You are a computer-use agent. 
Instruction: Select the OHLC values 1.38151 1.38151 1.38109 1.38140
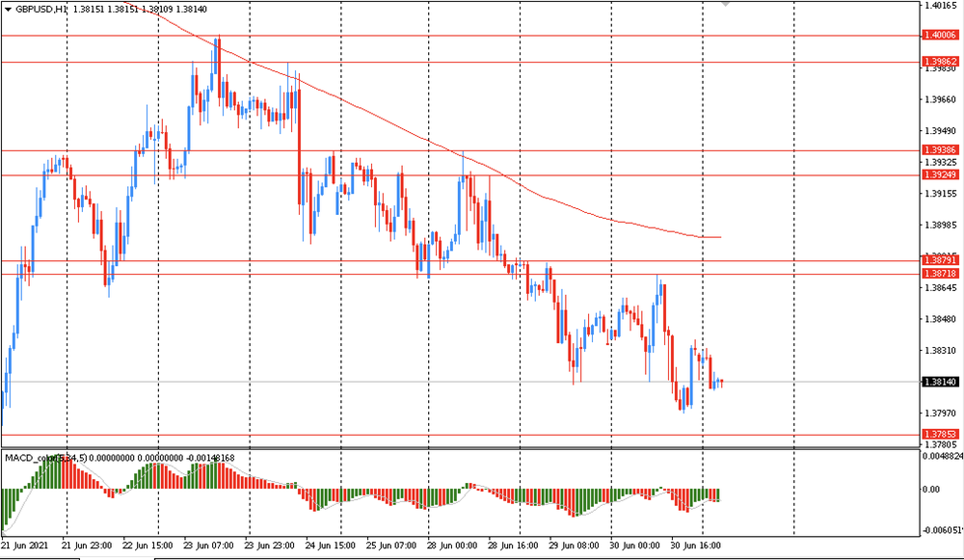click(140, 10)
